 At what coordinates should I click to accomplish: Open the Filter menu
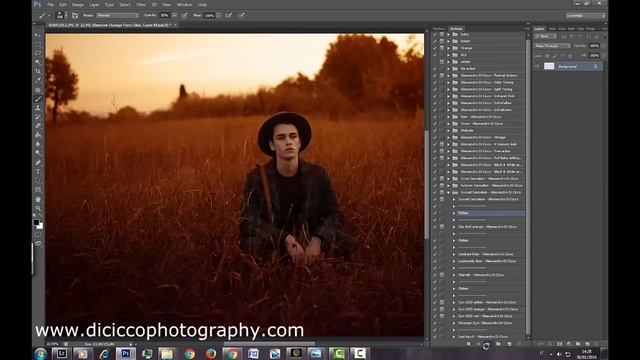141,4
